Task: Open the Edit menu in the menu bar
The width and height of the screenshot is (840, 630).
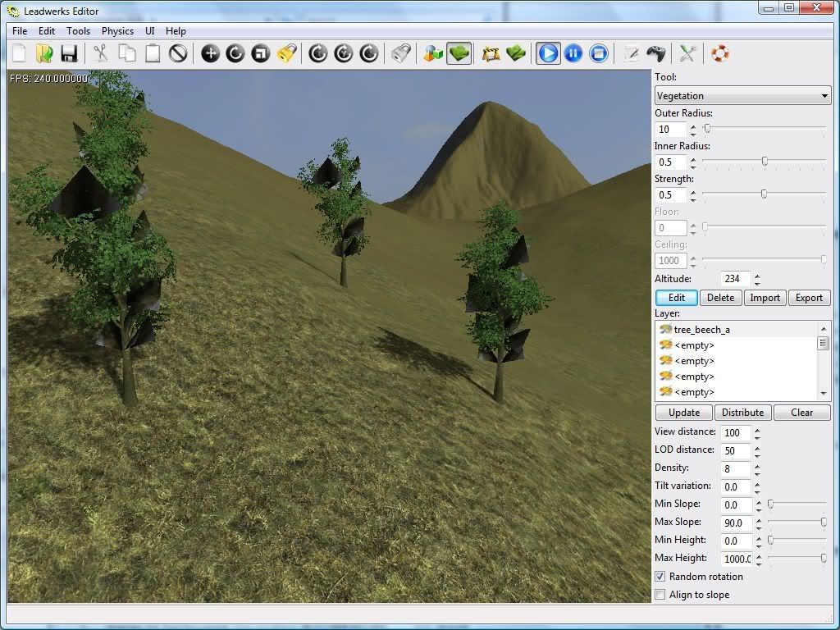Action: point(47,31)
